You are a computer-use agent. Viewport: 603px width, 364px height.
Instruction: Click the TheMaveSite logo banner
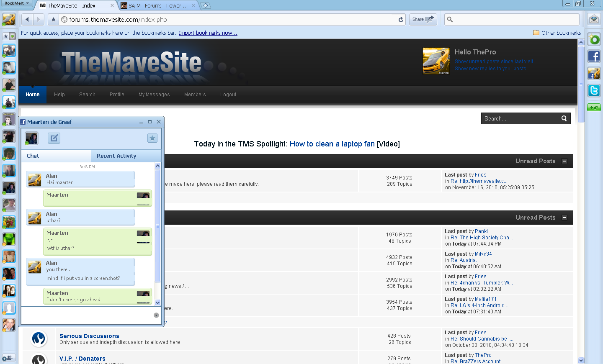(x=131, y=63)
